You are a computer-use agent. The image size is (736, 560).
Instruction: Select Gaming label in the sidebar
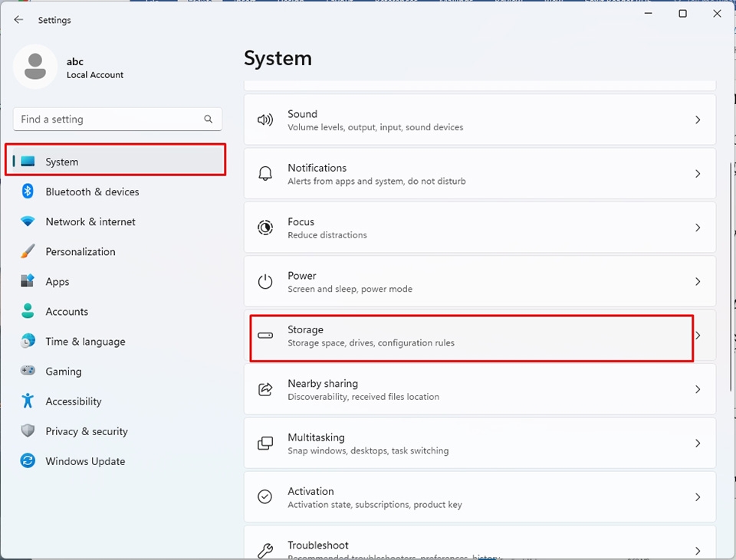[x=64, y=372]
